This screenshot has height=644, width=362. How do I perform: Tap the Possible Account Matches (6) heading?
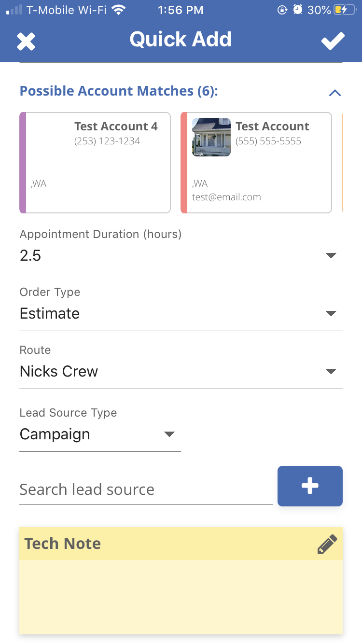tap(119, 91)
